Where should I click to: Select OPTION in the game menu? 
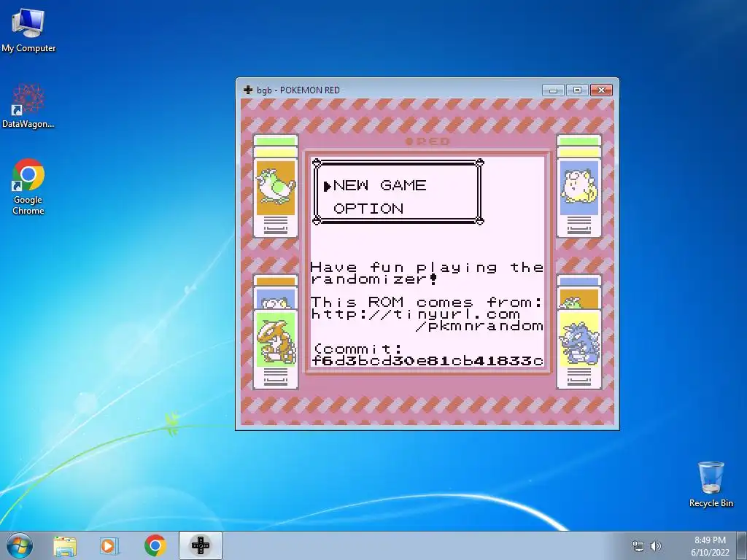[368, 209]
